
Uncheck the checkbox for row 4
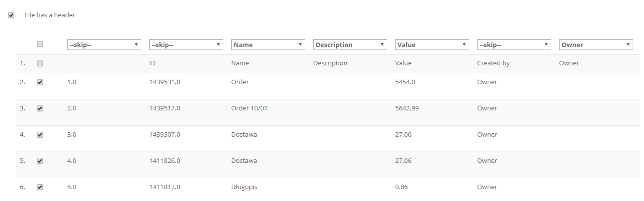point(40,135)
